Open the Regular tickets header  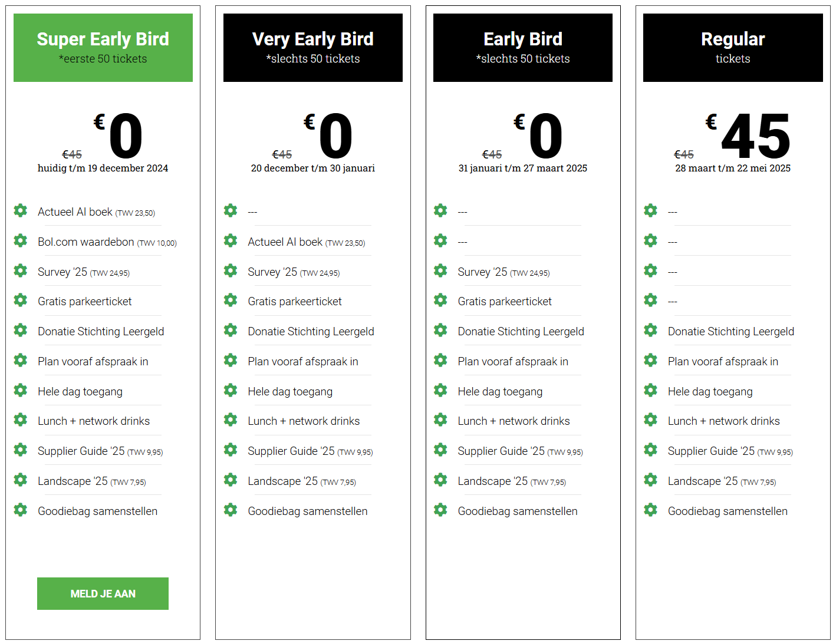pos(733,48)
